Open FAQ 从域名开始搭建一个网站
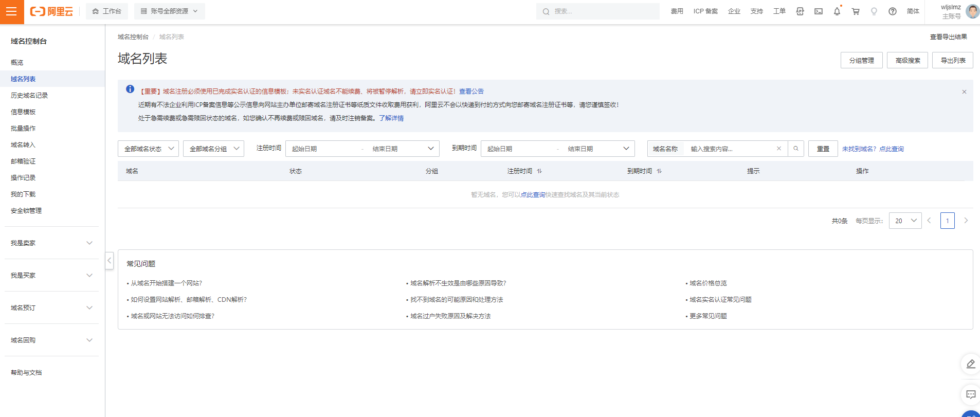Image resolution: width=980 pixels, height=417 pixels. click(x=166, y=283)
